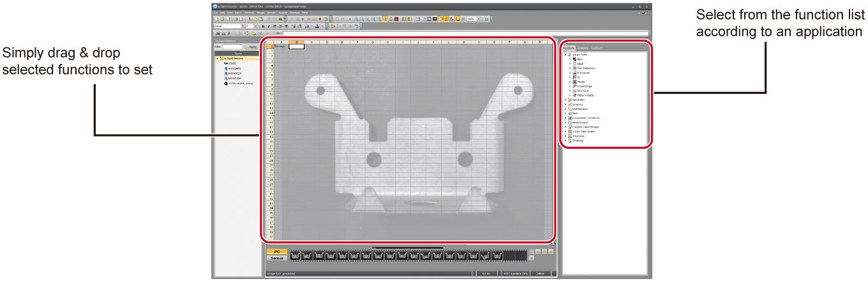Switch to the Snippets tab

(x=583, y=48)
